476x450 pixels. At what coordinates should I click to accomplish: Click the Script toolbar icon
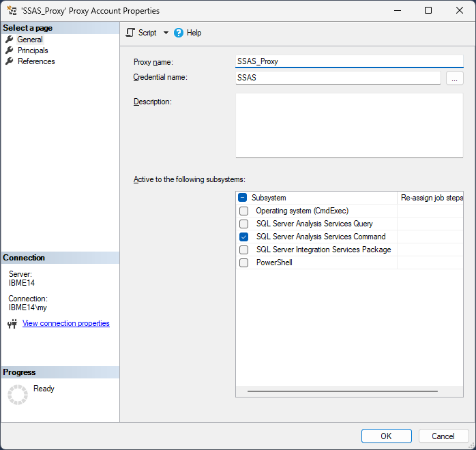(130, 33)
